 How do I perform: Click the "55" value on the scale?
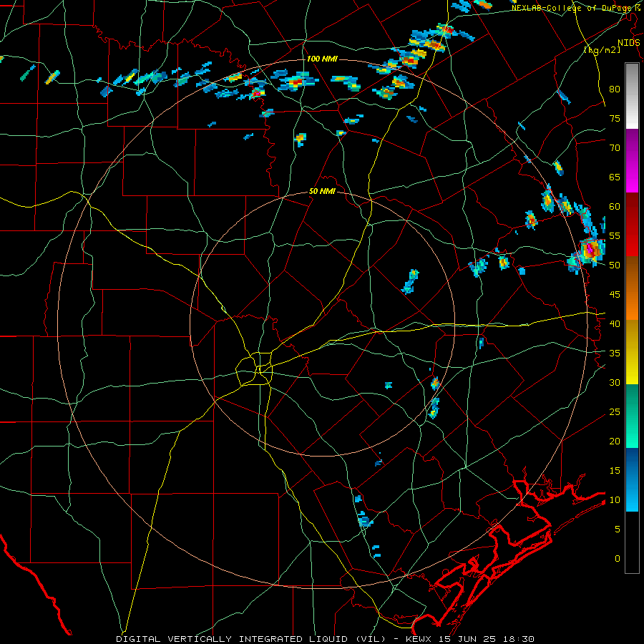pyautogui.click(x=615, y=236)
